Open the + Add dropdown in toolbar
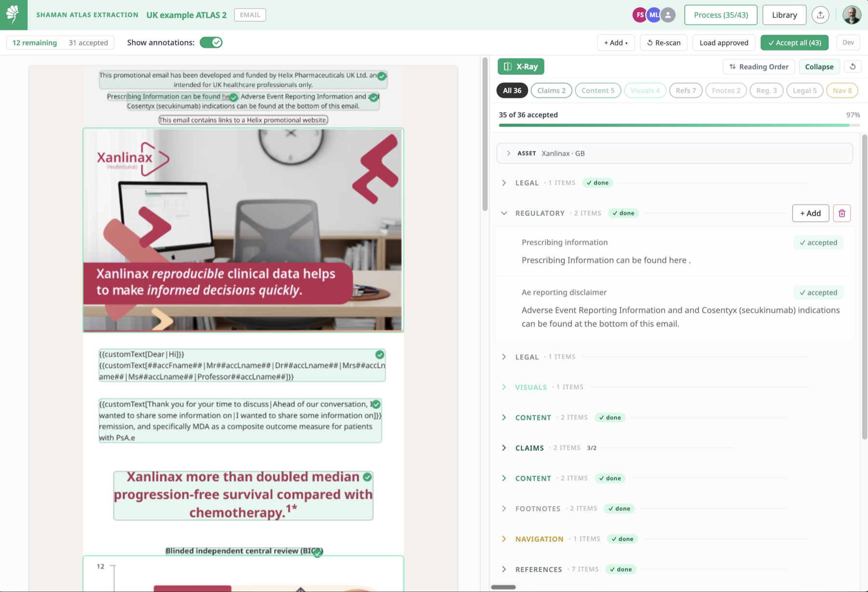Screen dimensions: 868x592 point(616,42)
